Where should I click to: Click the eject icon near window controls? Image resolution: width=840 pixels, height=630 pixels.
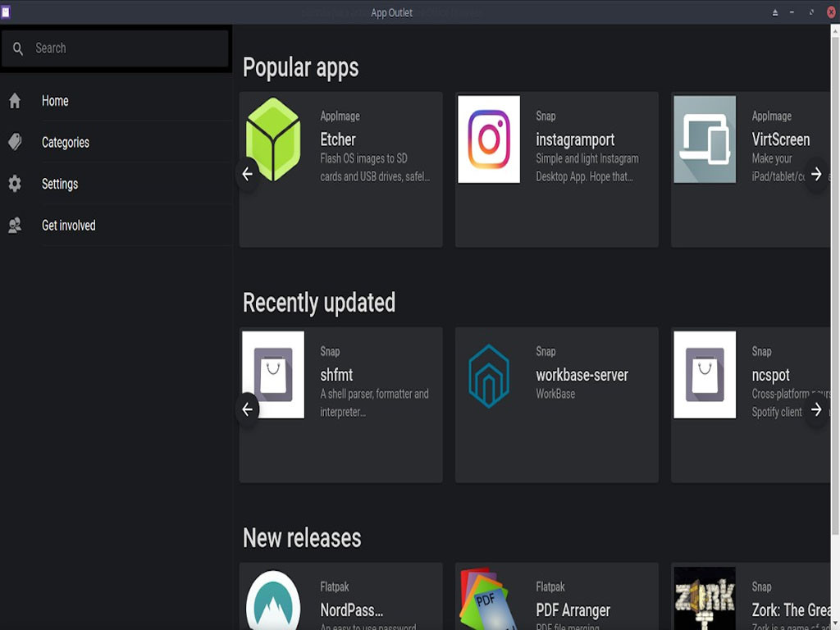click(773, 11)
